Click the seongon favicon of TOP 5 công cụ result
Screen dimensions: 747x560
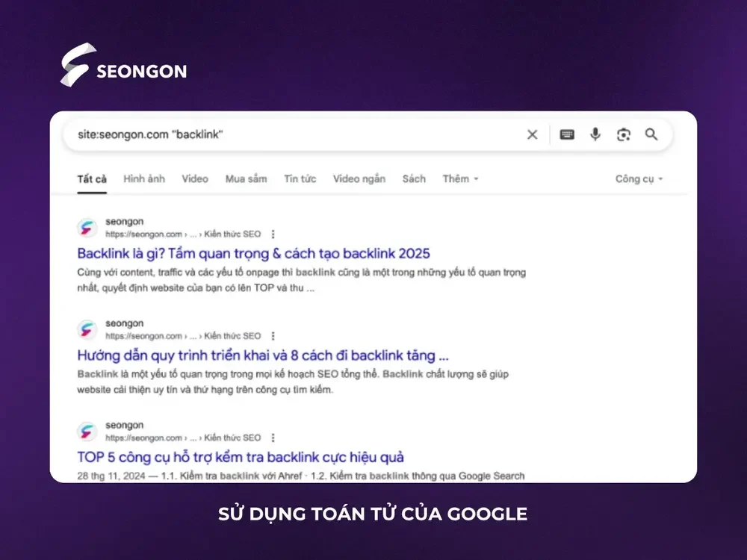(x=87, y=432)
